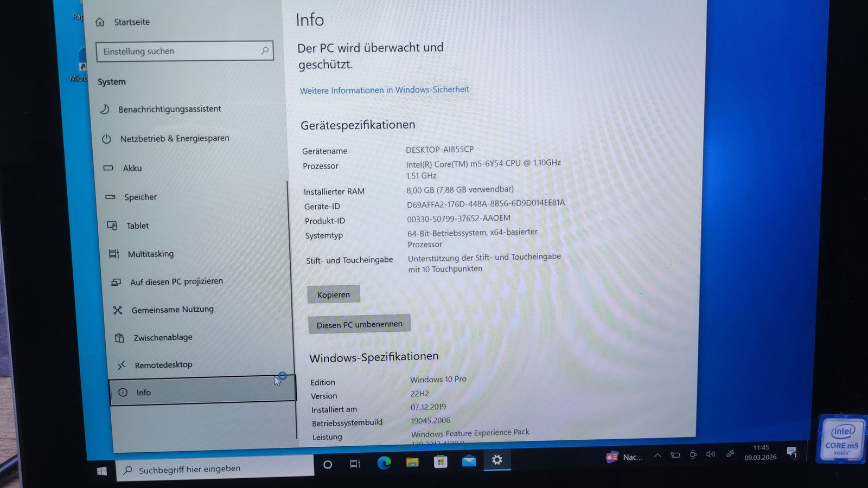The height and width of the screenshot is (488, 868).
Task: Open Microsoft Store from taskbar
Action: coord(441,461)
